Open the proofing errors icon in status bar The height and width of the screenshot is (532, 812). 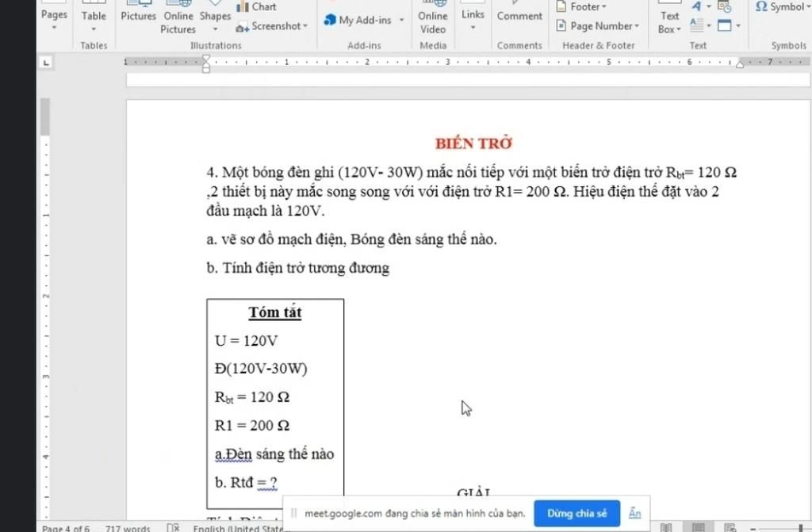pyautogui.click(x=174, y=528)
